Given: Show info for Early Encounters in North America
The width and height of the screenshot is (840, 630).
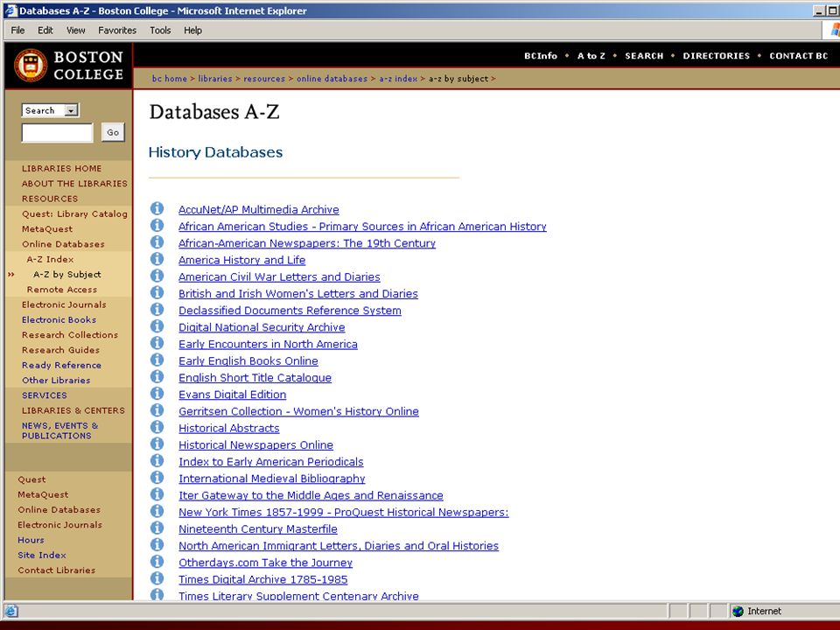Looking at the screenshot, I should (157, 343).
